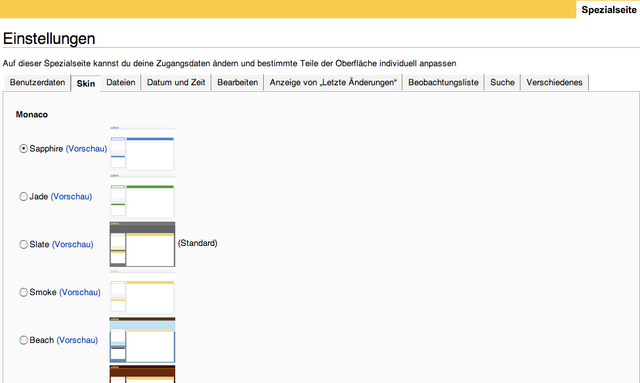Screen dimensions: 640x383
Task: Click the Smoke skin preview thumbnail
Action: pos(142,292)
